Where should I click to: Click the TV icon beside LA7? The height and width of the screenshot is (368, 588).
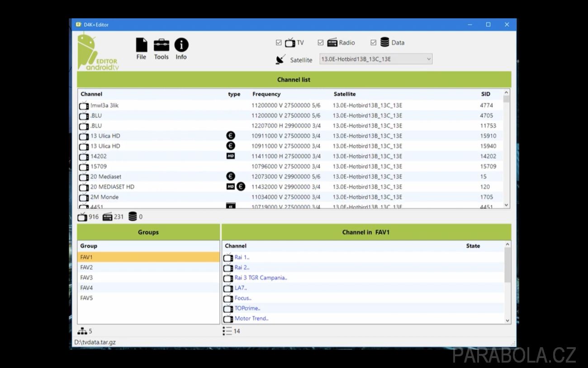(x=228, y=288)
